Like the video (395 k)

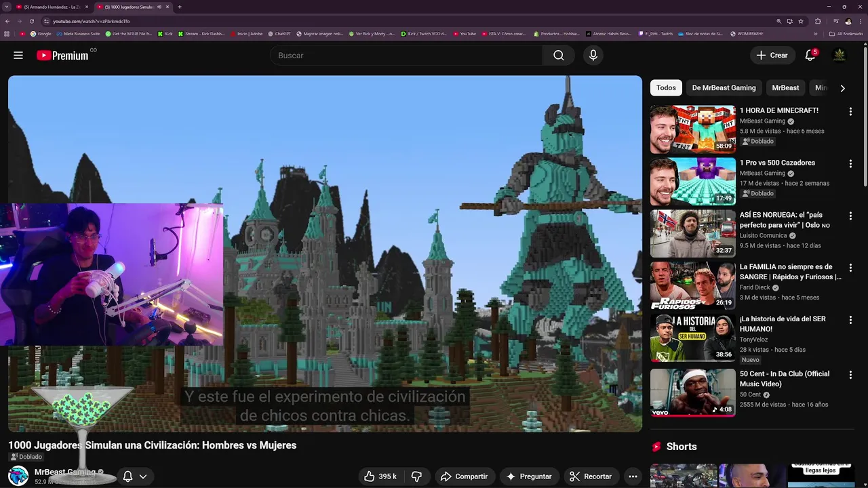pyautogui.click(x=380, y=476)
